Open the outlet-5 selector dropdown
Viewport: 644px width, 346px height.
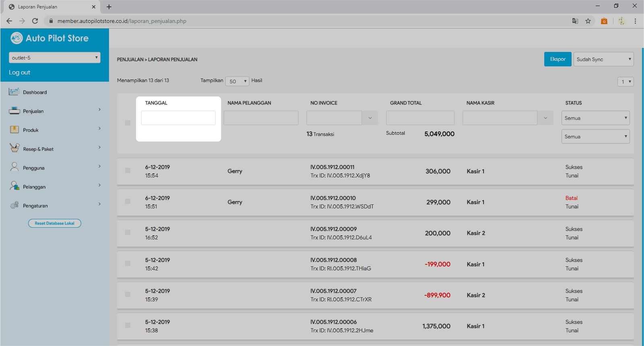[x=54, y=58]
